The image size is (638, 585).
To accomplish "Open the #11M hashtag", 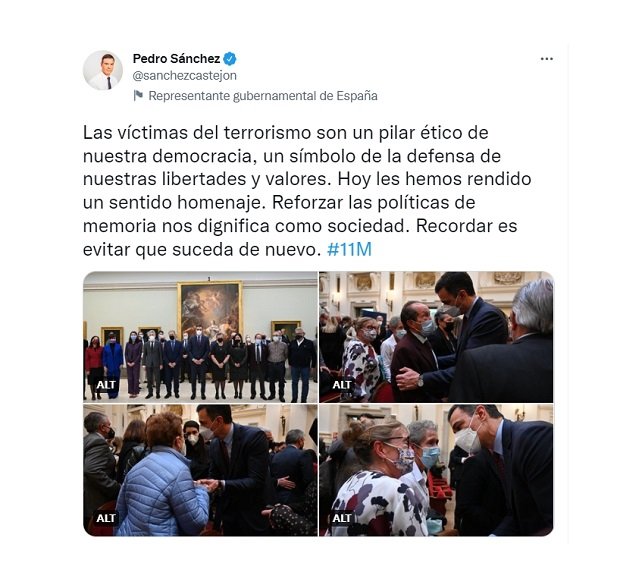I will click(350, 249).
